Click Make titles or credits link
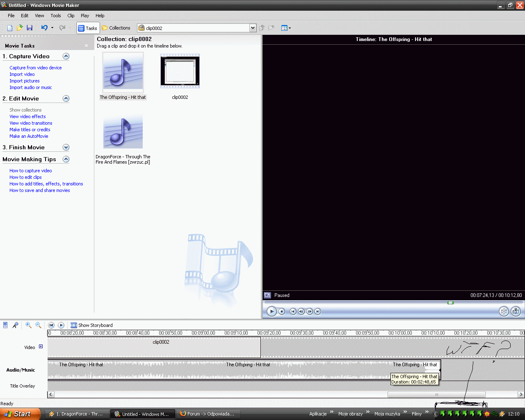The height and width of the screenshot is (420, 525). 30,130
